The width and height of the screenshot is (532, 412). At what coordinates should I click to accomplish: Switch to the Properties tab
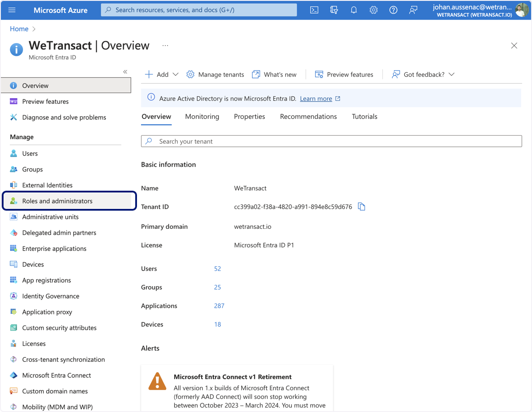point(250,117)
